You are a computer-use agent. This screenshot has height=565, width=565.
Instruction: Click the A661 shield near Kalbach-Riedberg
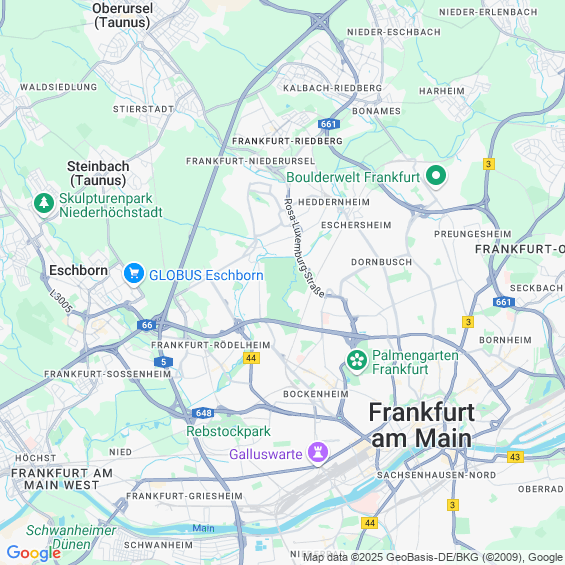click(329, 124)
